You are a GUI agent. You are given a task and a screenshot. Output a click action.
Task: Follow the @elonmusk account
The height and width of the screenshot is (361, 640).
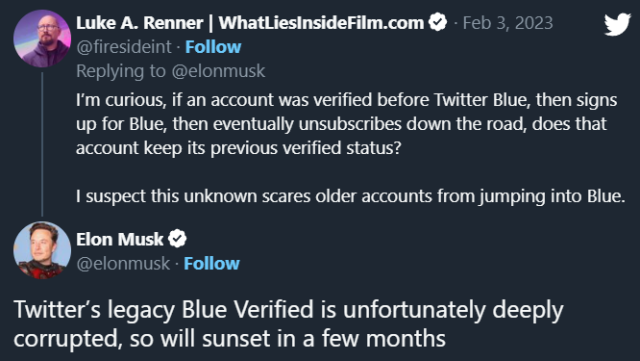point(211,263)
